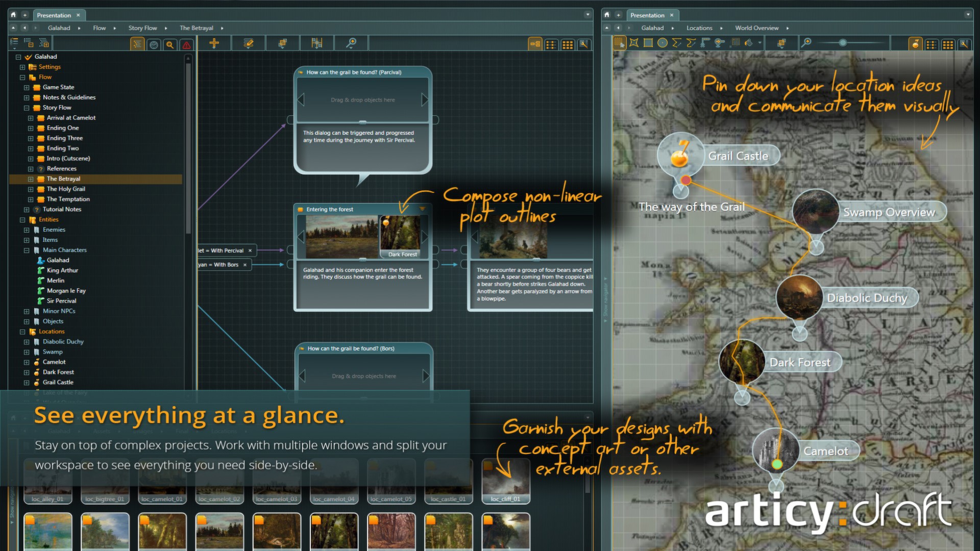Click the navigator options list icon
Screen dimensions: 980x551
pos(14,43)
